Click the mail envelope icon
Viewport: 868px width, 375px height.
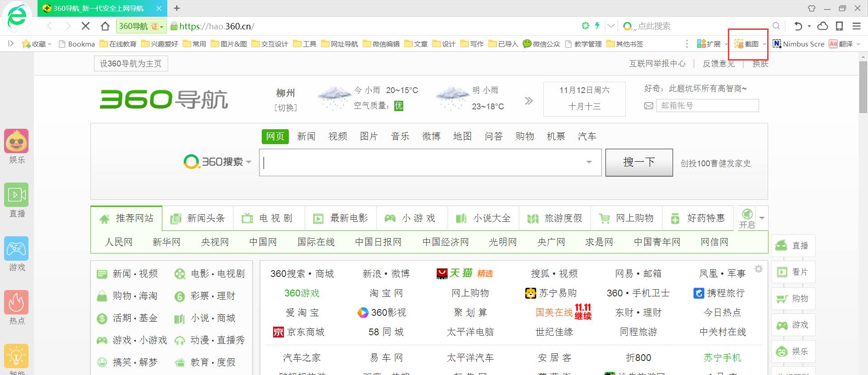[x=649, y=106]
